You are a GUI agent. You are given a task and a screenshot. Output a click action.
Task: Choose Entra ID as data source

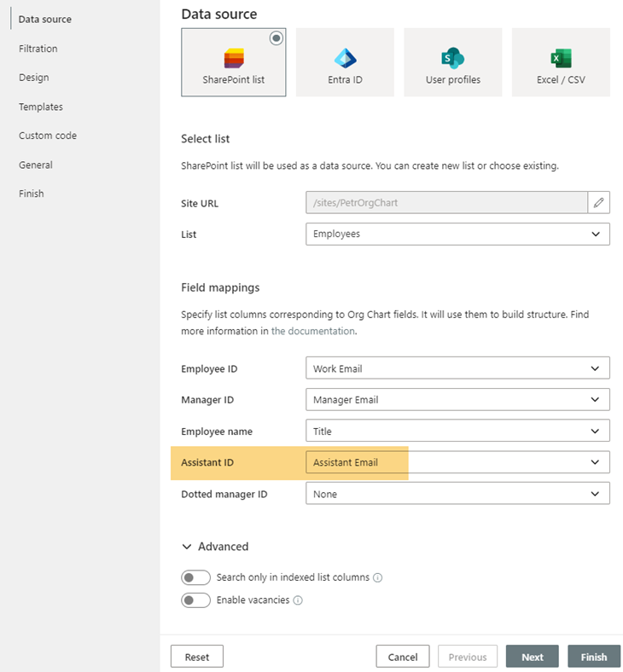point(345,62)
